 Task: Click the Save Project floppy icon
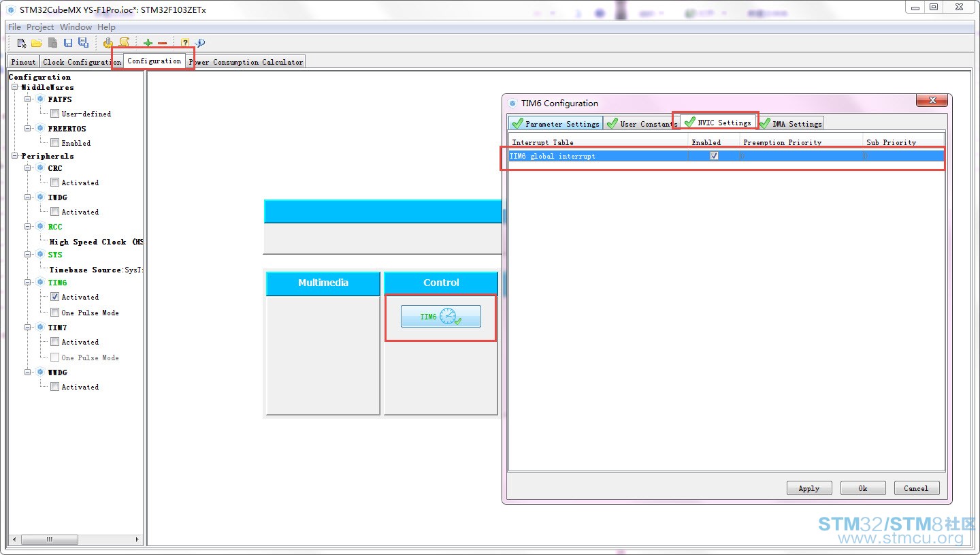pyautogui.click(x=68, y=43)
